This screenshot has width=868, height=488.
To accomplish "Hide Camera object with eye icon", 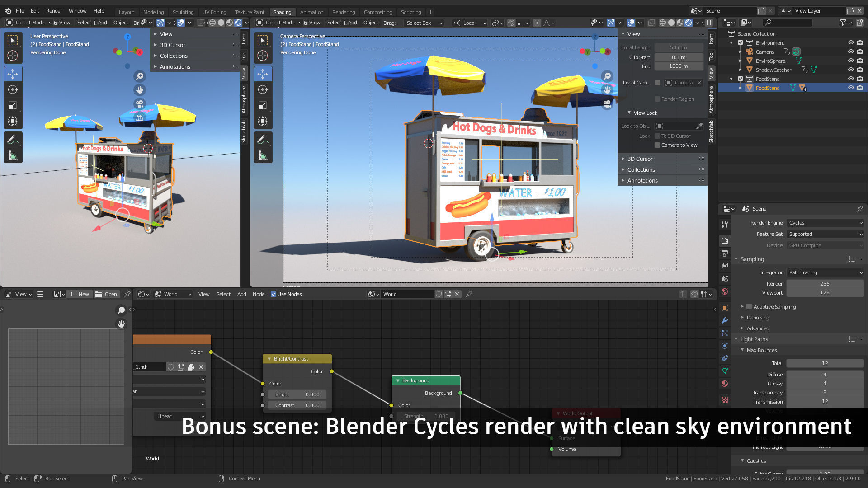I will pos(850,52).
